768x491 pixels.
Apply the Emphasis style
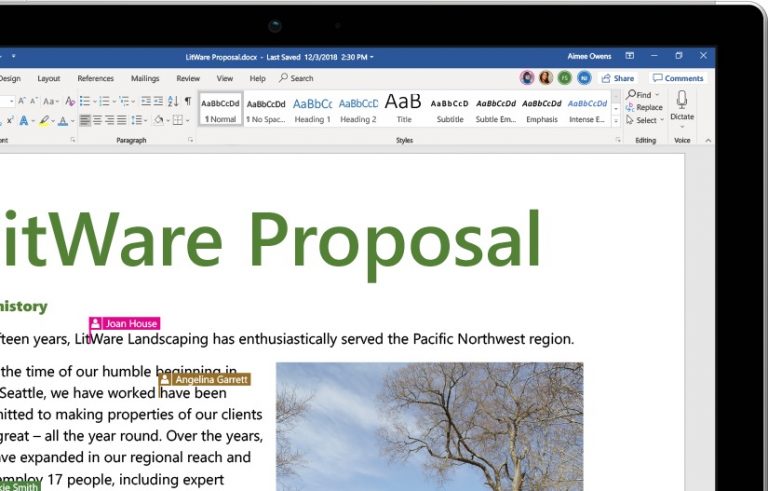pos(542,110)
